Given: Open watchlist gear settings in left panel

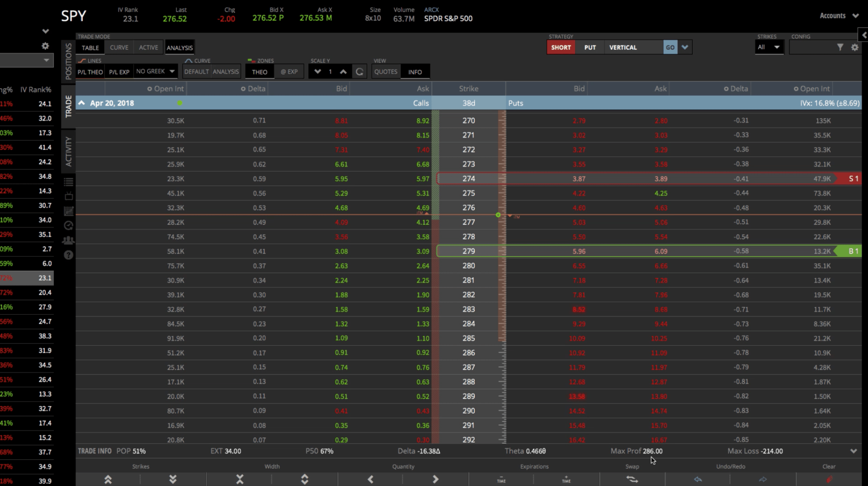Looking at the screenshot, I should [45, 46].
